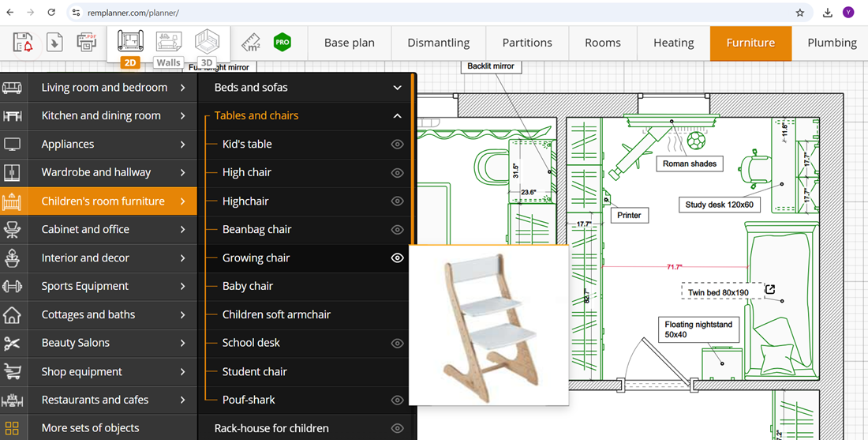Image resolution: width=868 pixels, height=440 pixels.
Task: Click the crib icon for Children's room
Action: 12,201
